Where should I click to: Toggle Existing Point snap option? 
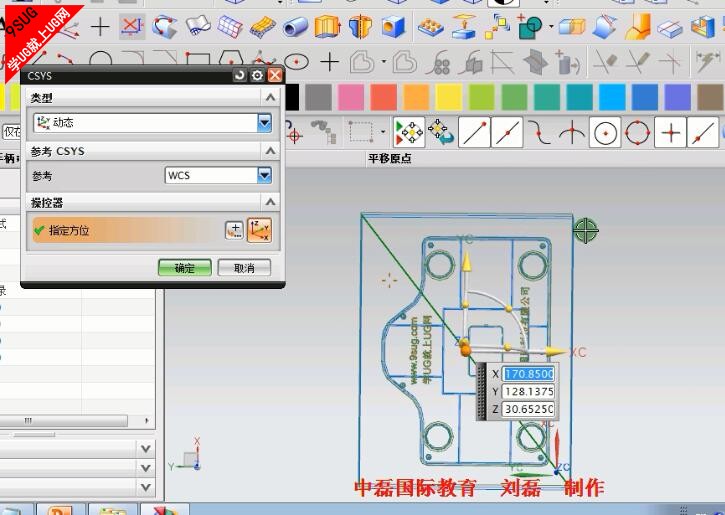(x=670, y=133)
